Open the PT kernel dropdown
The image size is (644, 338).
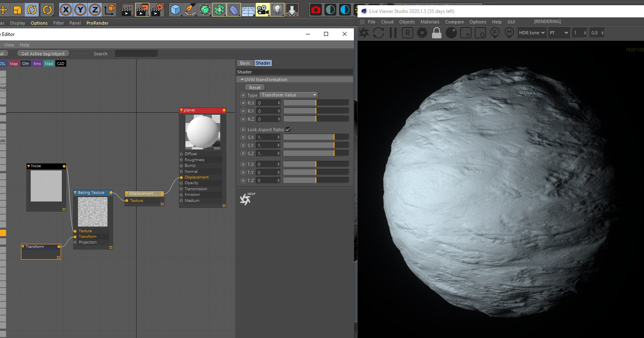point(559,33)
